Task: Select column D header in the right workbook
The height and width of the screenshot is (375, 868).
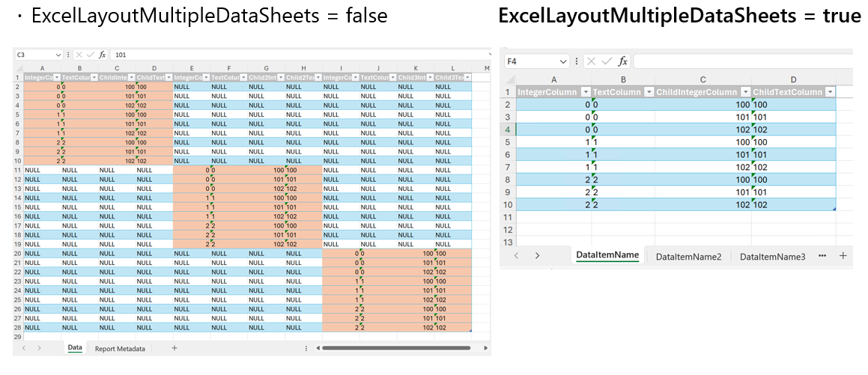Action: point(793,79)
